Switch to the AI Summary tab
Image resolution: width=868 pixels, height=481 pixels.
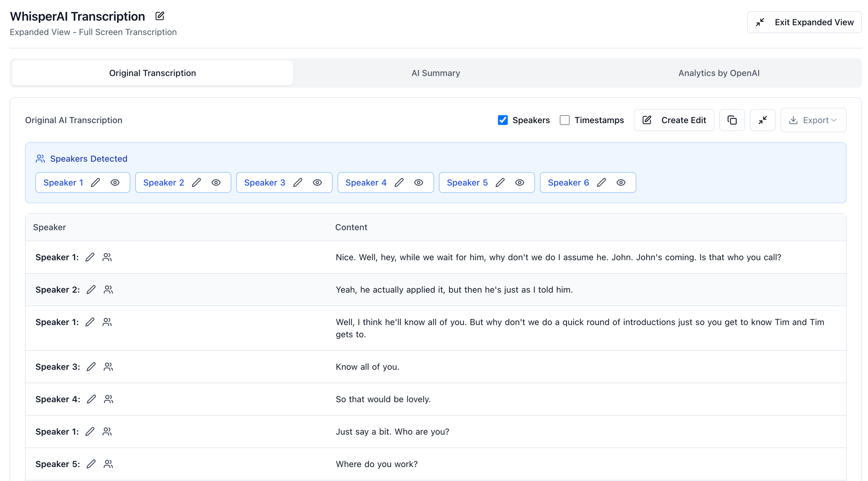pyautogui.click(x=435, y=73)
